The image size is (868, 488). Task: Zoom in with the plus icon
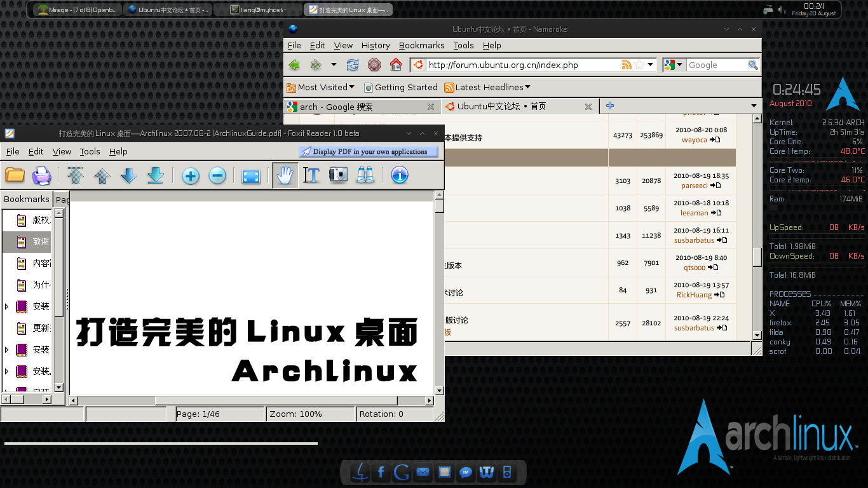[191, 175]
